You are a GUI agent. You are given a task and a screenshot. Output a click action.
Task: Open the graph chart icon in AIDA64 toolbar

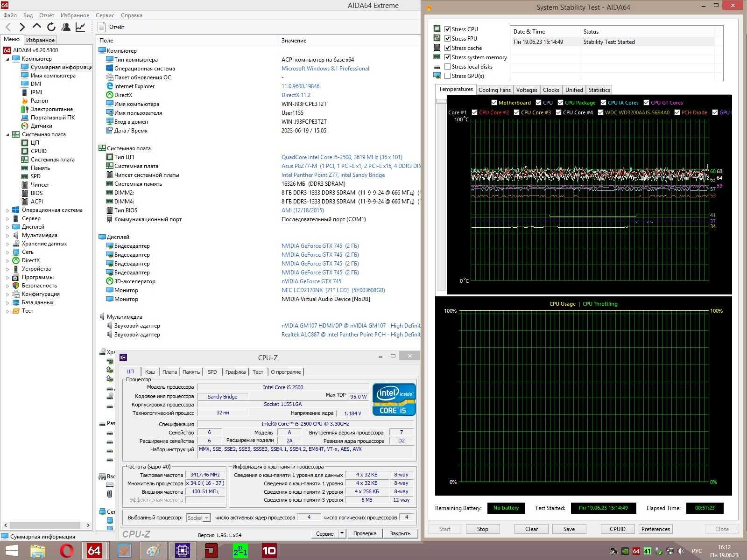80,27
